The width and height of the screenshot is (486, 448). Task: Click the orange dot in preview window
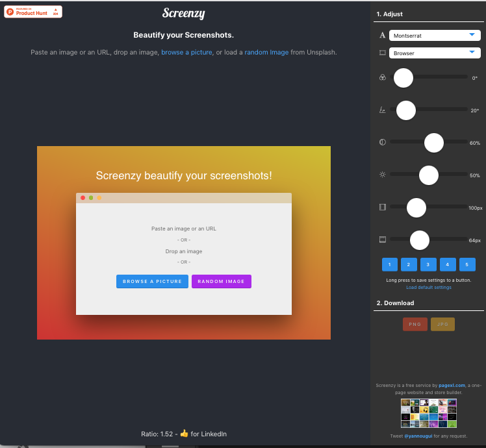click(99, 197)
